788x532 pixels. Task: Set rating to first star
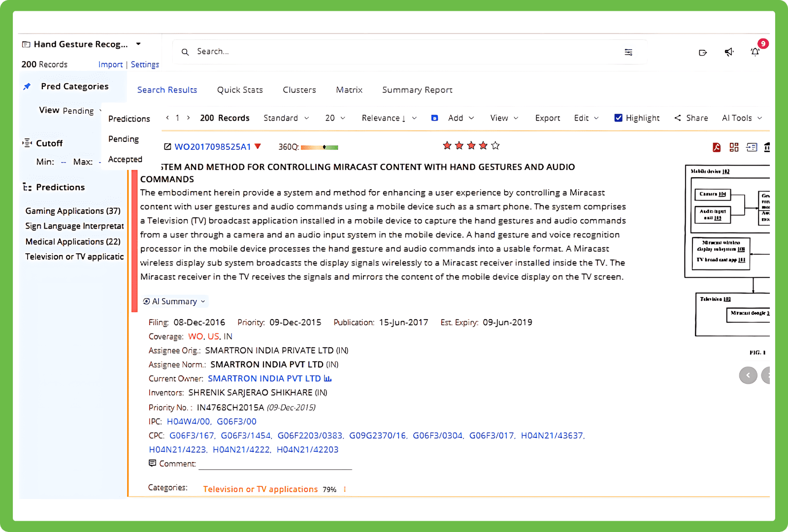(447, 145)
